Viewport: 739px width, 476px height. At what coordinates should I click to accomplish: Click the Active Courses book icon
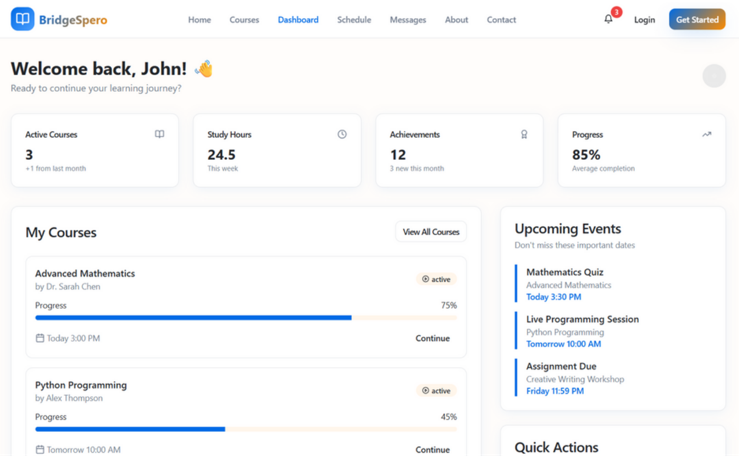tap(159, 134)
